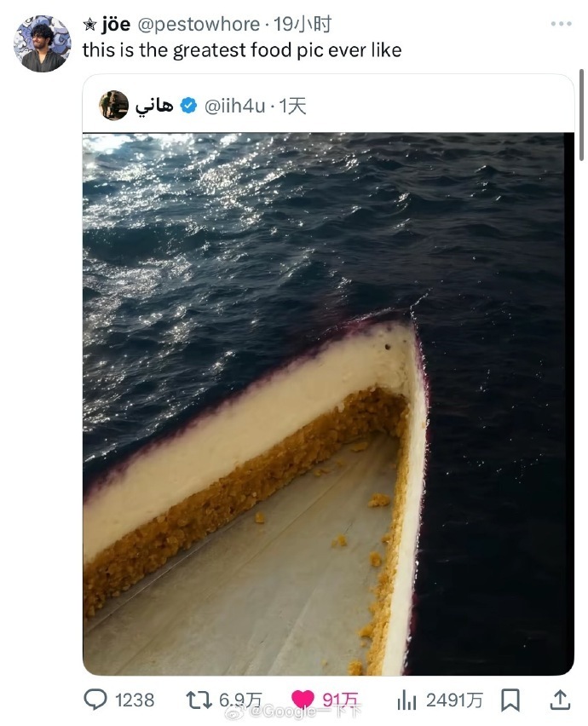Open the @iih4u handle link

click(x=234, y=106)
